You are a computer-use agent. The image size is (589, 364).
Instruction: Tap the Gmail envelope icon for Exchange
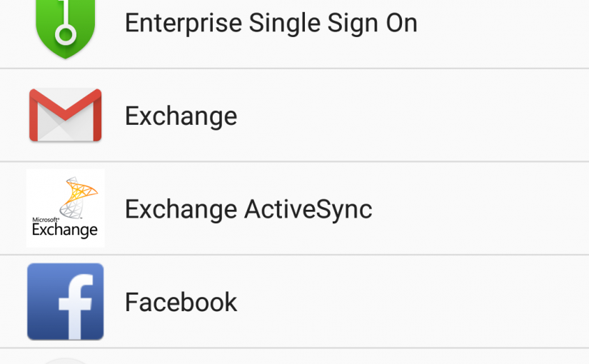click(66, 115)
